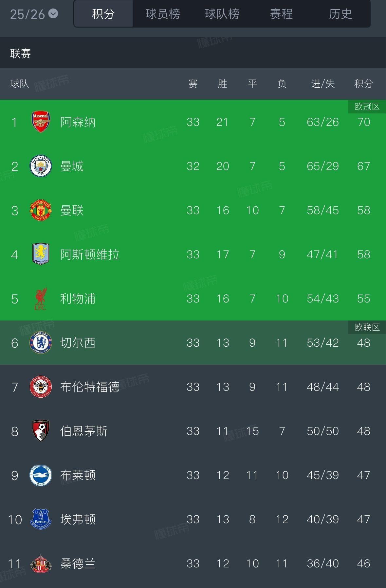Image resolution: width=386 pixels, height=588 pixels.
Task: Click the Manchester United crest
Action: (41, 210)
